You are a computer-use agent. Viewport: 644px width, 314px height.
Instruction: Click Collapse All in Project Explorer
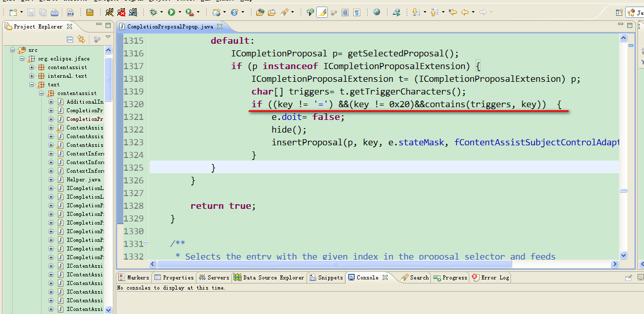click(70, 39)
